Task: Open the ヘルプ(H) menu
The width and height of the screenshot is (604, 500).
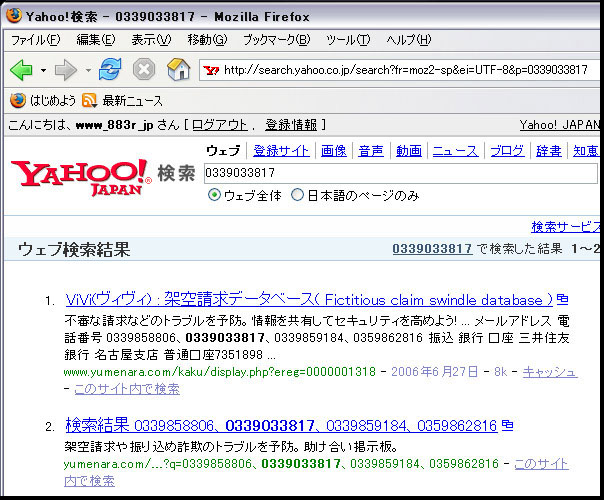Action: click(x=409, y=40)
